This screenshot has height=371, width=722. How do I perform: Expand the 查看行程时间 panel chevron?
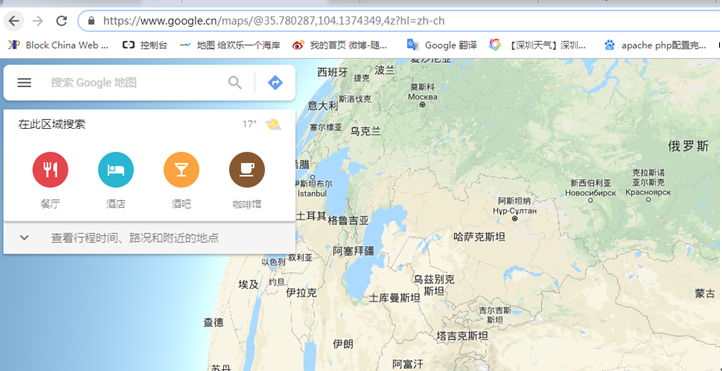pos(24,238)
